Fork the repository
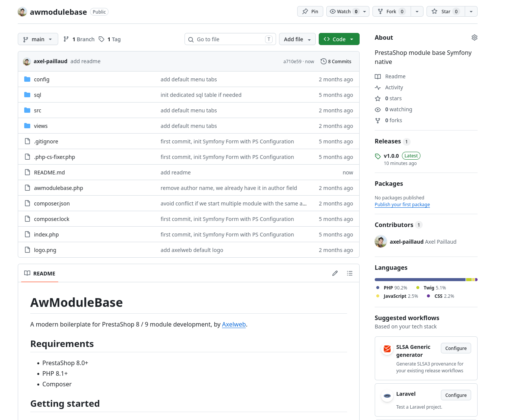The width and height of the screenshot is (515, 420). point(392,11)
